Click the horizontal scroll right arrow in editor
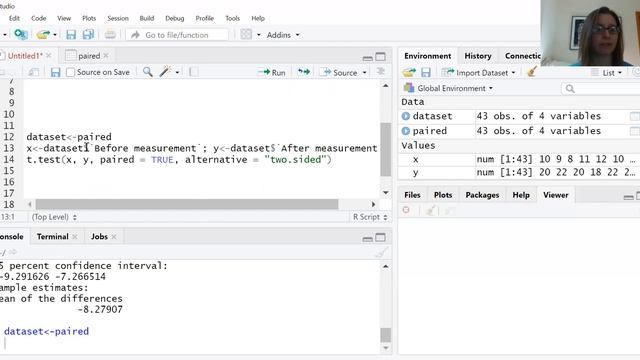Viewport: 640px width, 360px height. point(373,204)
